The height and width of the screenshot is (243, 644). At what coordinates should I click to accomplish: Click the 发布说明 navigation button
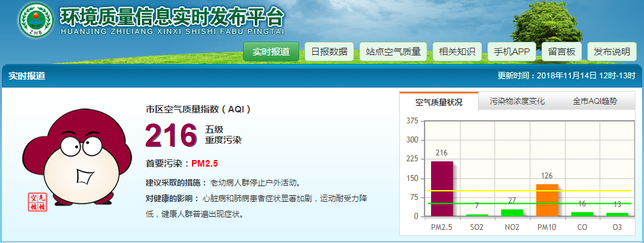[x=611, y=52]
